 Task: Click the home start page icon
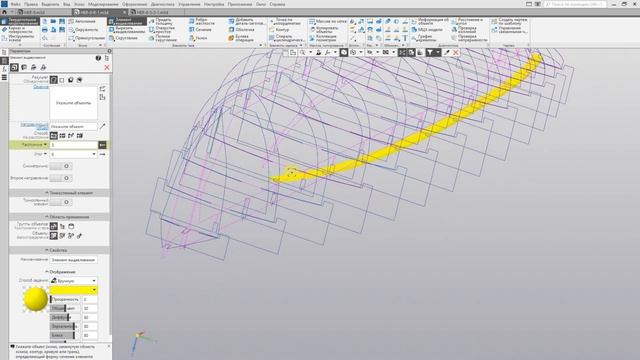coord(4,12)
